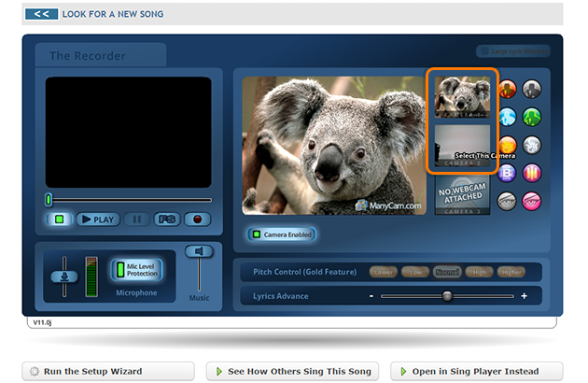Screen dimensions: 588x383
Task: Click the Music volume slider track
Action: coord(199,275)
